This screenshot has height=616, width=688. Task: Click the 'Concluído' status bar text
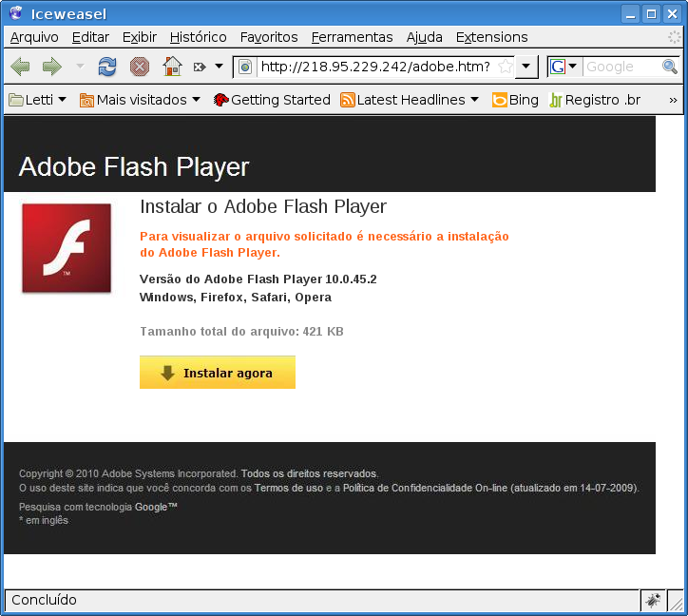pyautogui.click(x=44, y=600)
